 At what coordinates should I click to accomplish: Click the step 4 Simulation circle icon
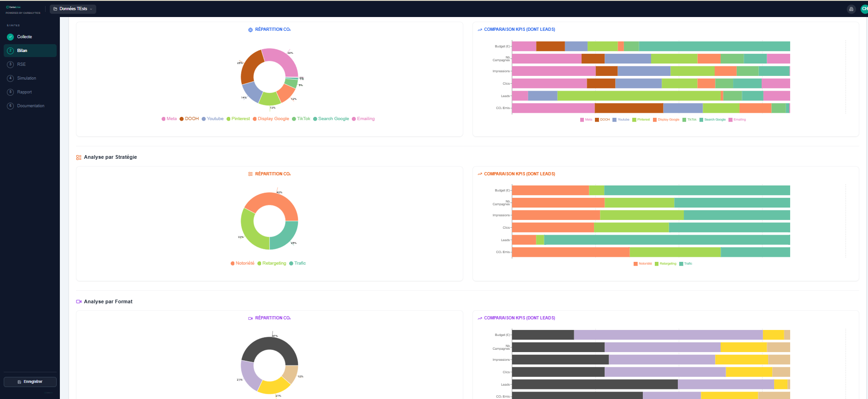[x=11, y=78]
